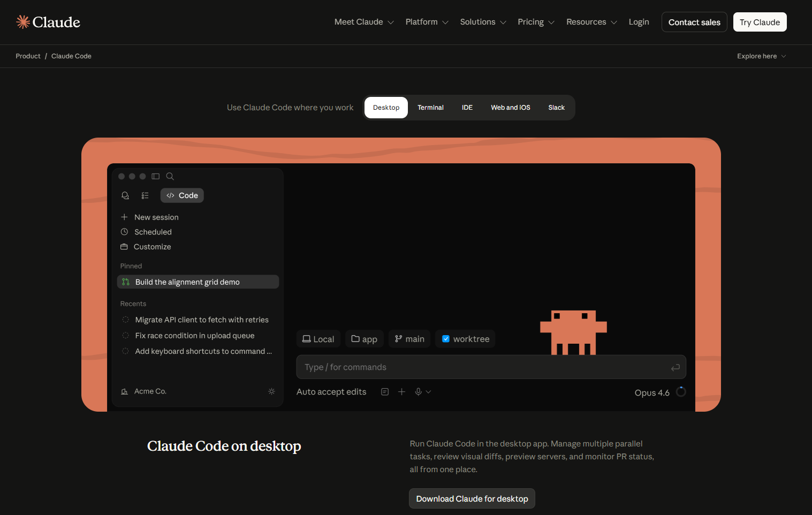
Task: Expand the Resources menu
Action: (x=591, y=22)
